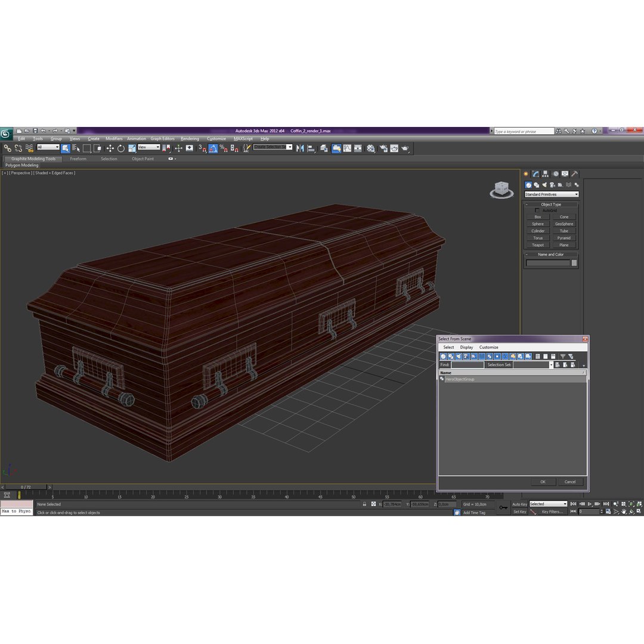The height and width of the screenshot is (644, 644).
Task: Activate Select and Rotate tool
Action: pyautogui.click(x=120, y=148)
